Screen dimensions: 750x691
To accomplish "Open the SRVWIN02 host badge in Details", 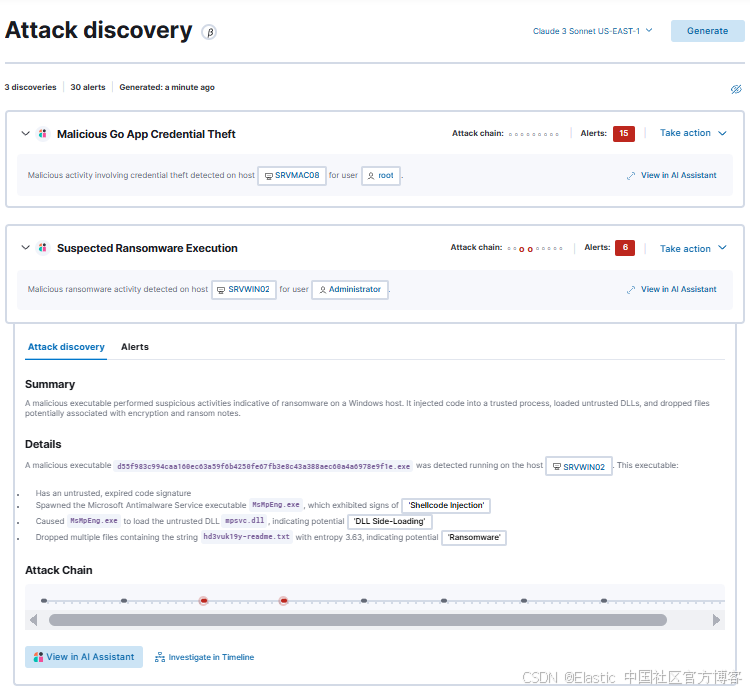I will point(579,467).
